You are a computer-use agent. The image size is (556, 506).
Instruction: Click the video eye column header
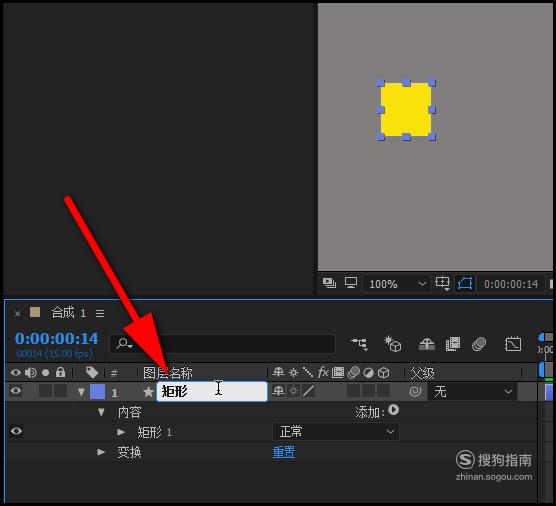[x=15, y=373]
